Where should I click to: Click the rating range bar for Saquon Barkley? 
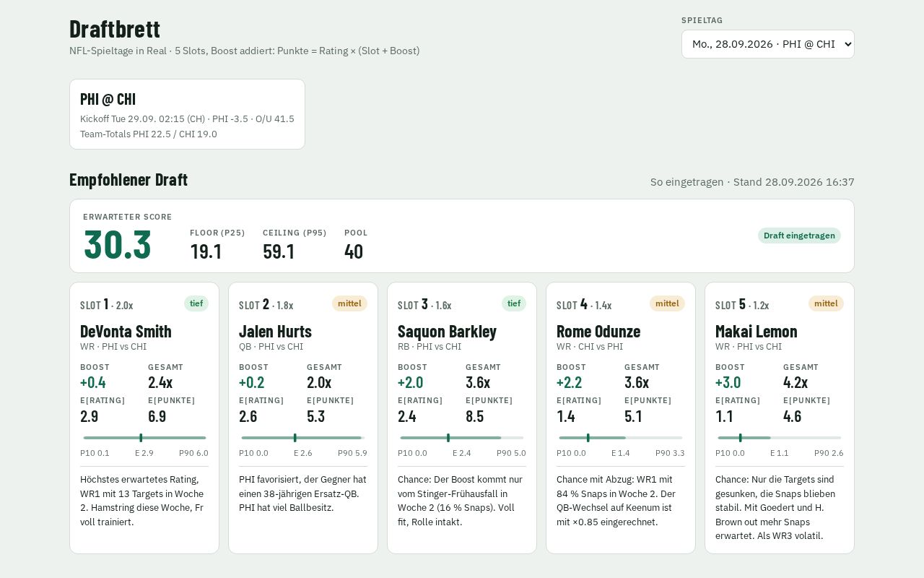[x=462, y=438]
